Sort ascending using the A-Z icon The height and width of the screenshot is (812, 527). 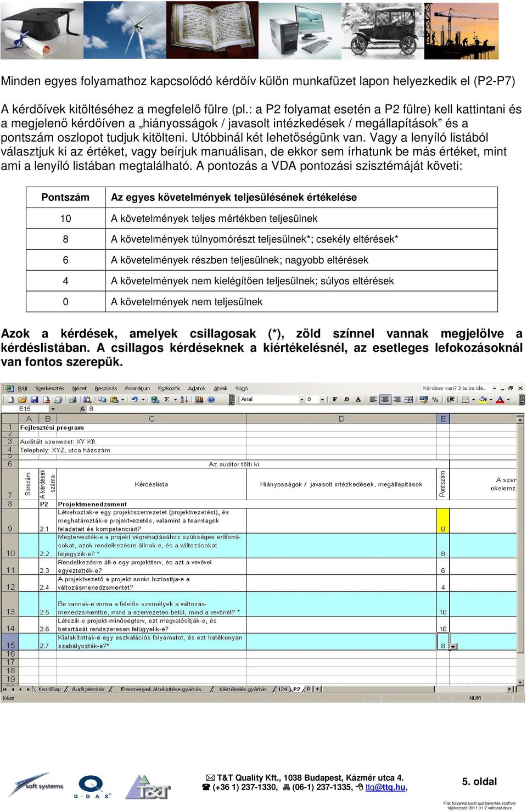(184, 400)
